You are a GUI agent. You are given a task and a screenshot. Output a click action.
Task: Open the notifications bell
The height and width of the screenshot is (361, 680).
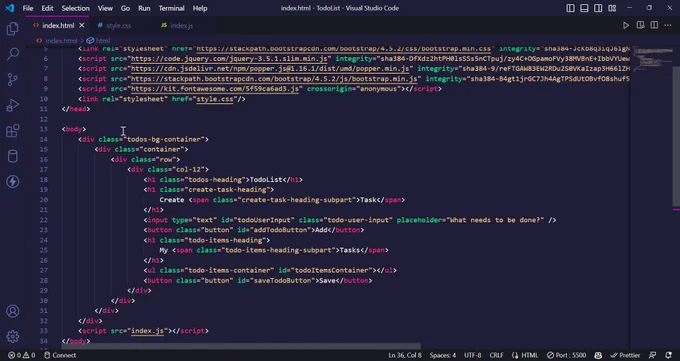tap(669, 355)
